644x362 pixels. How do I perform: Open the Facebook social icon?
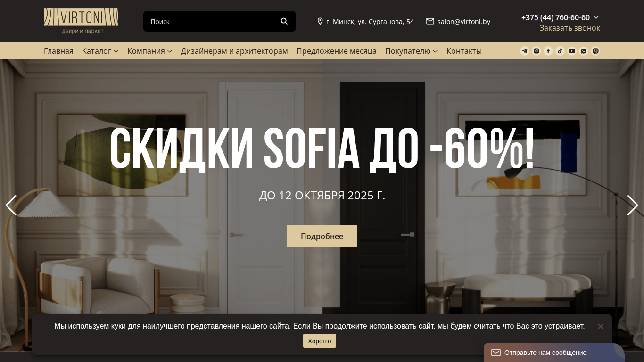548,51
